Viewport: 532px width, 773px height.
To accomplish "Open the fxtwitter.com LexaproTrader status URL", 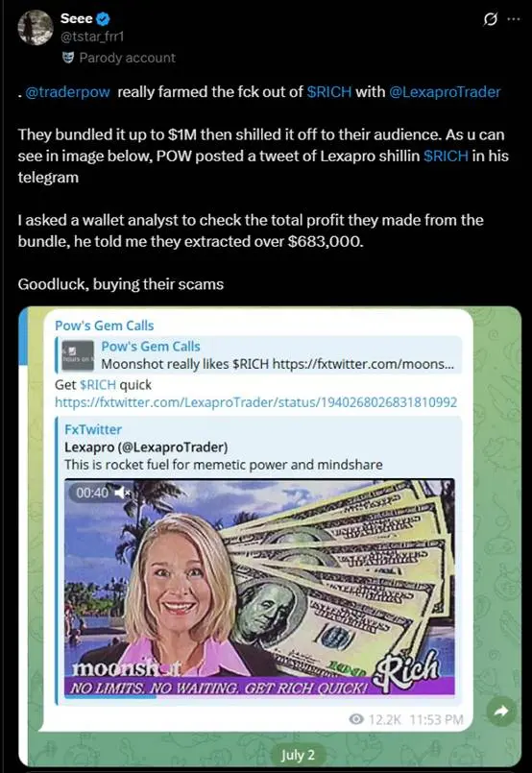I will point(255,402).
